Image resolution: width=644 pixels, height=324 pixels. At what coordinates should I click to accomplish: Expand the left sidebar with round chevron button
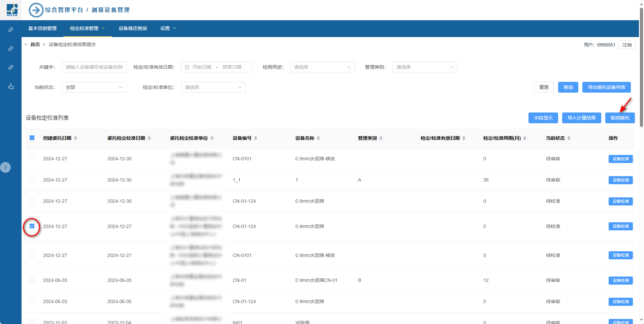[5, 167]
